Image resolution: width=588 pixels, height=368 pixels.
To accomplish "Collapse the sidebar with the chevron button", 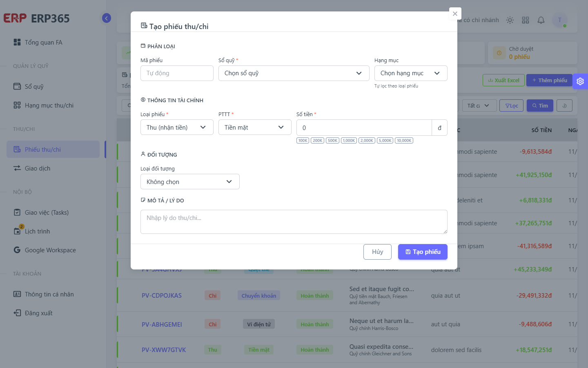I will click(107, 18).
